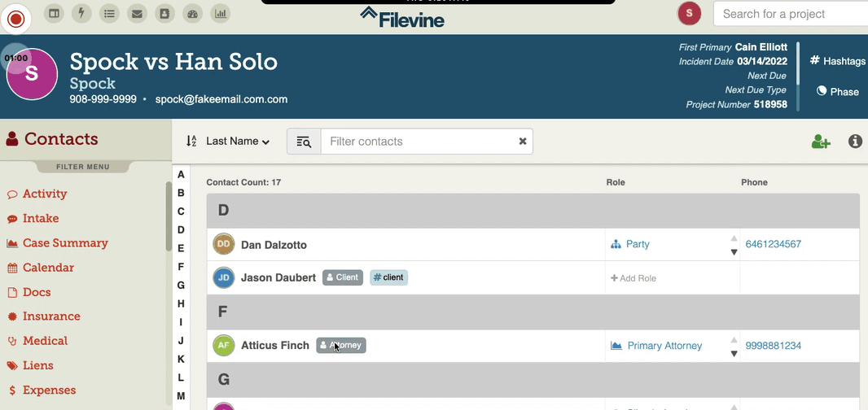
Task: Move Atticus Finch role down arrow
Action: (x=734, y=354)
